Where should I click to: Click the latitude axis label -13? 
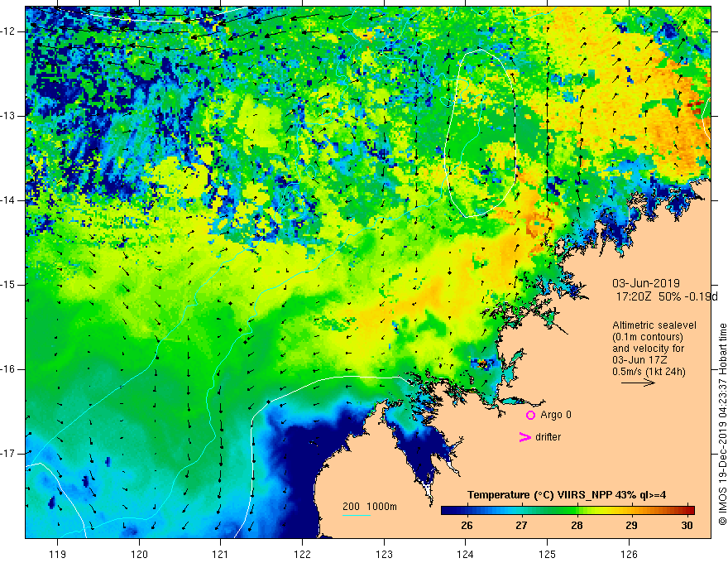point(8,116)
